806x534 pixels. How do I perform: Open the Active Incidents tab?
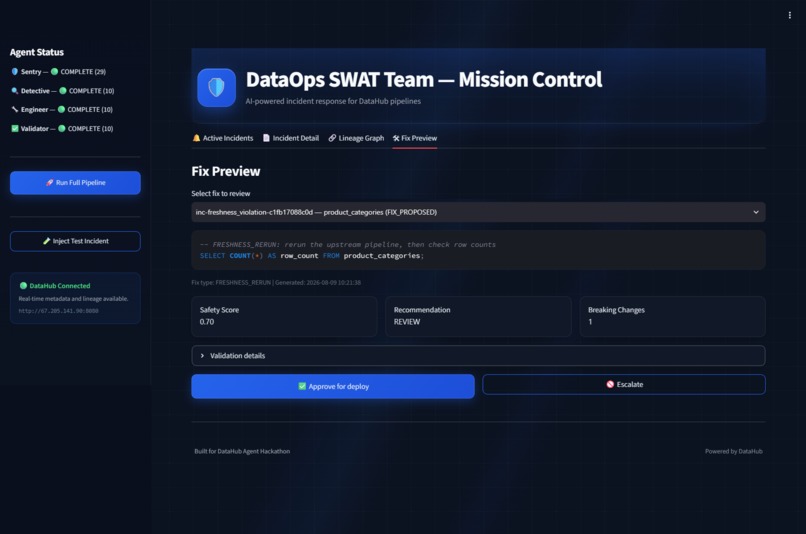tap(223, 138)
